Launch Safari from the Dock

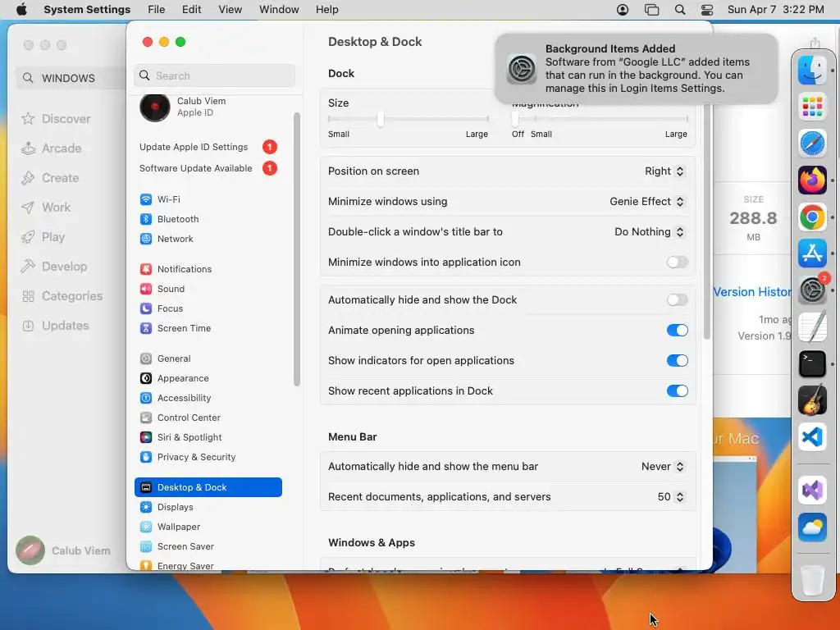coord(812,143)
